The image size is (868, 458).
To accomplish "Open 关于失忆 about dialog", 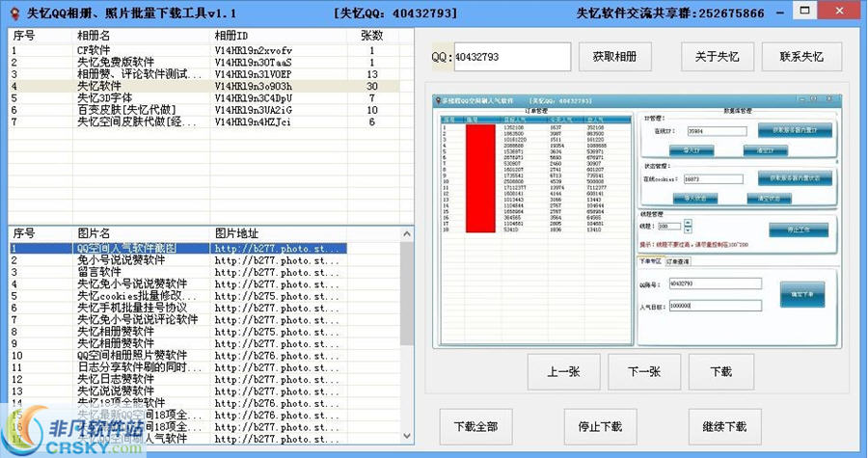I will [x=718, y=57].
